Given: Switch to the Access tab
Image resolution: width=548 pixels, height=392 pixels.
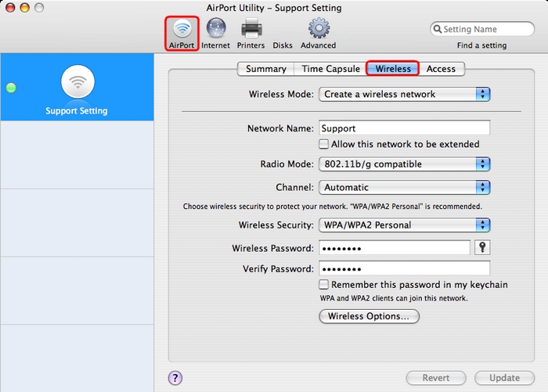Looking at the screenshot, I should (441, 69).
